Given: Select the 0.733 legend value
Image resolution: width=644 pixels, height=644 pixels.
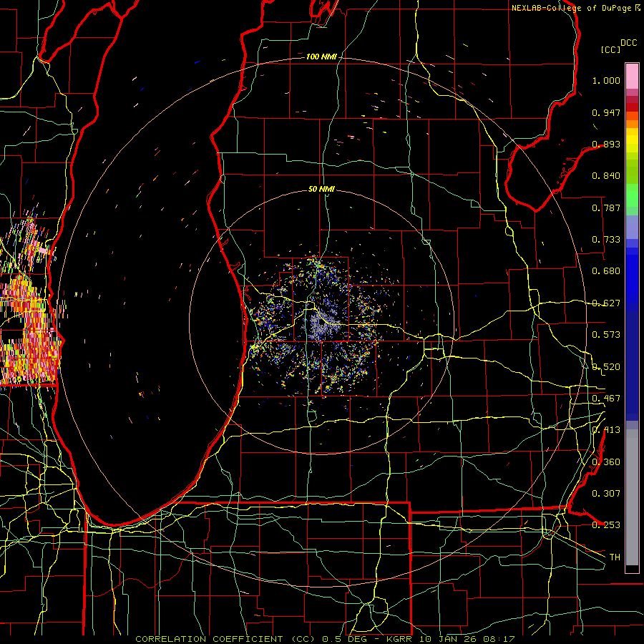Looking at the screenshot, I should [x=606, y=240].
